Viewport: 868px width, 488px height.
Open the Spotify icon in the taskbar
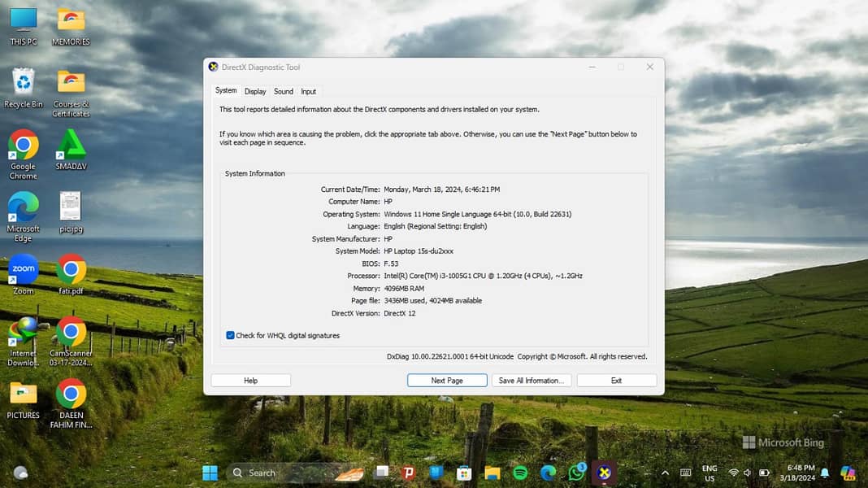pyautogui.click(x=520, y=473)
